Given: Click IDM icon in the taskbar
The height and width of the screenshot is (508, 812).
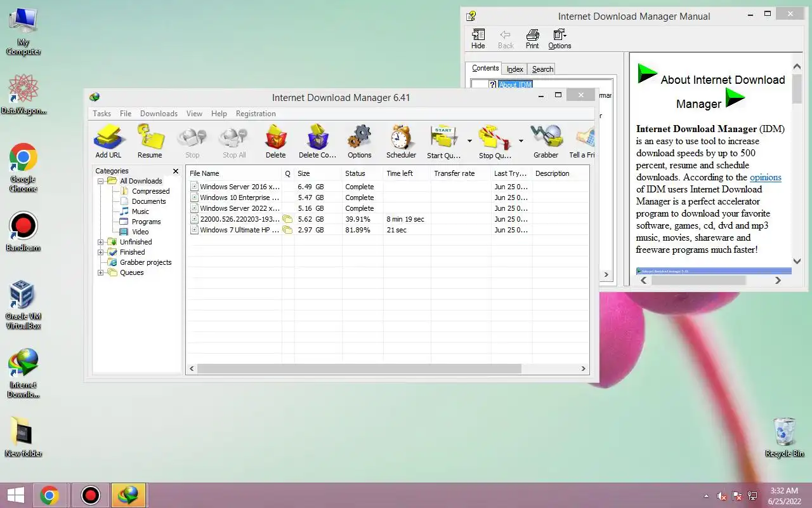Looking at the screenshot, I should [129, 495].
